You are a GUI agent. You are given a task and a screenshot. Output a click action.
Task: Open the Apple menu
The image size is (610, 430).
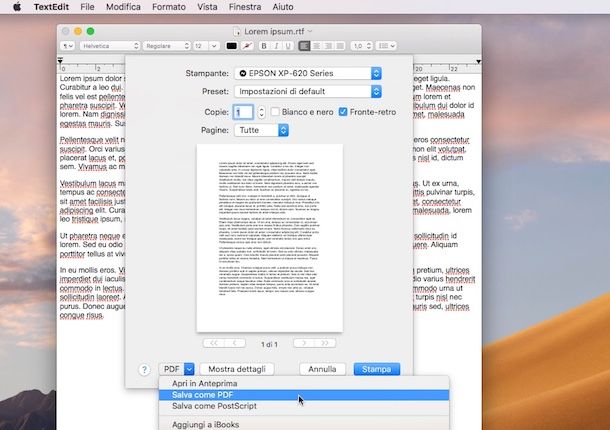(17, 7)
